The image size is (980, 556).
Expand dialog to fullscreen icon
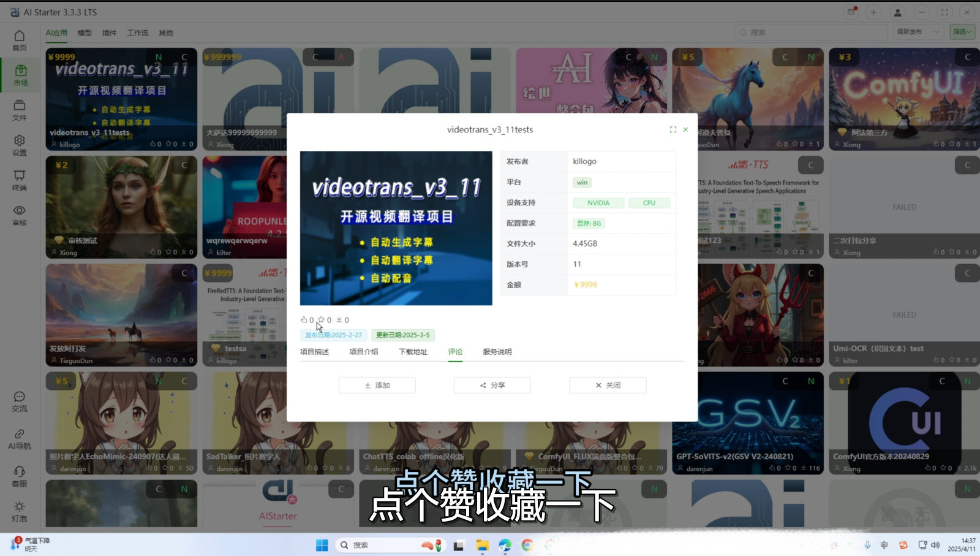[673, 129]
